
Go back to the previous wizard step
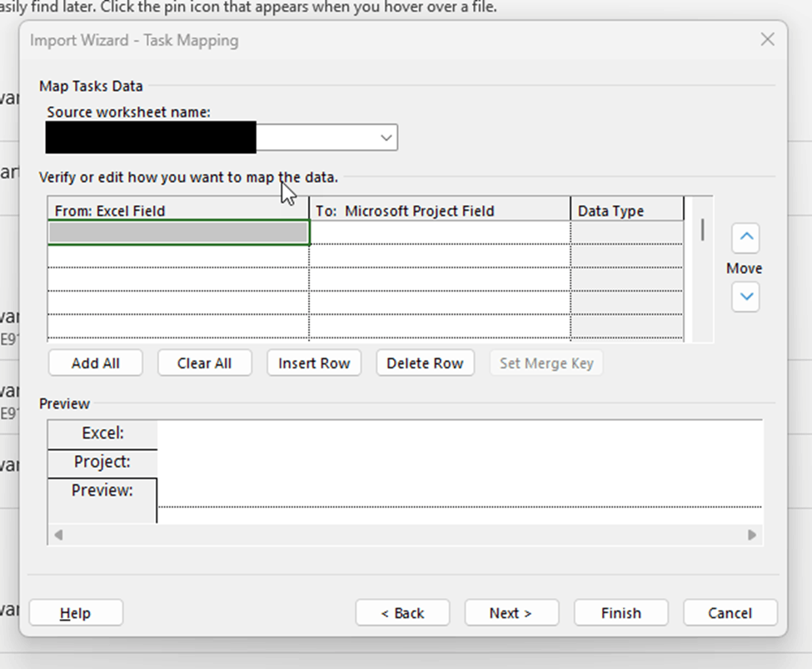coord(402,612)
